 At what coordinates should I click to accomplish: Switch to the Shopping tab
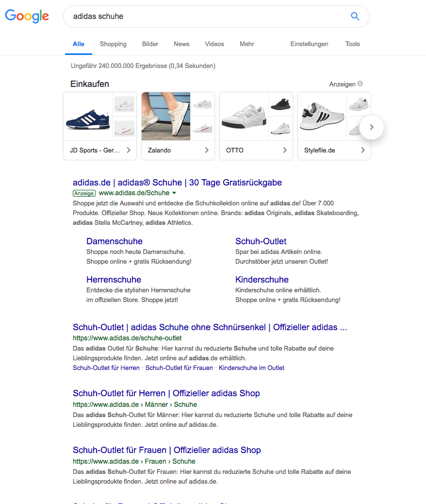[113, 44]
